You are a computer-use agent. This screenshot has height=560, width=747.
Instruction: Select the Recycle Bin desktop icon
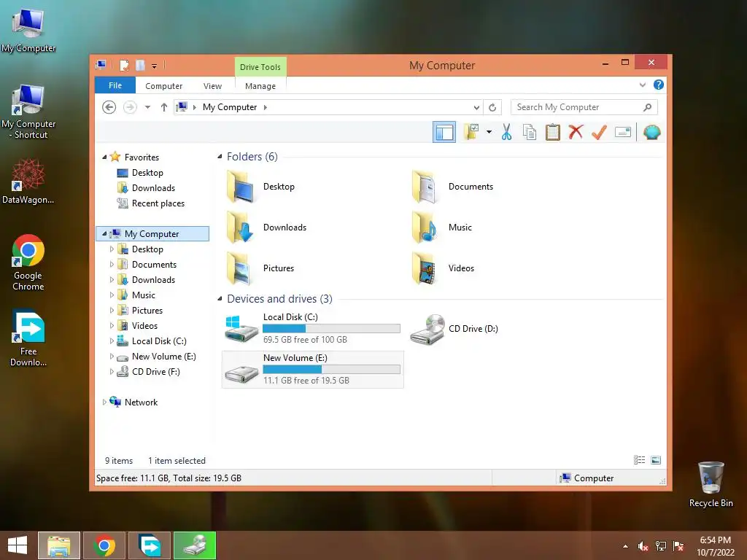[x=711, y=484]
